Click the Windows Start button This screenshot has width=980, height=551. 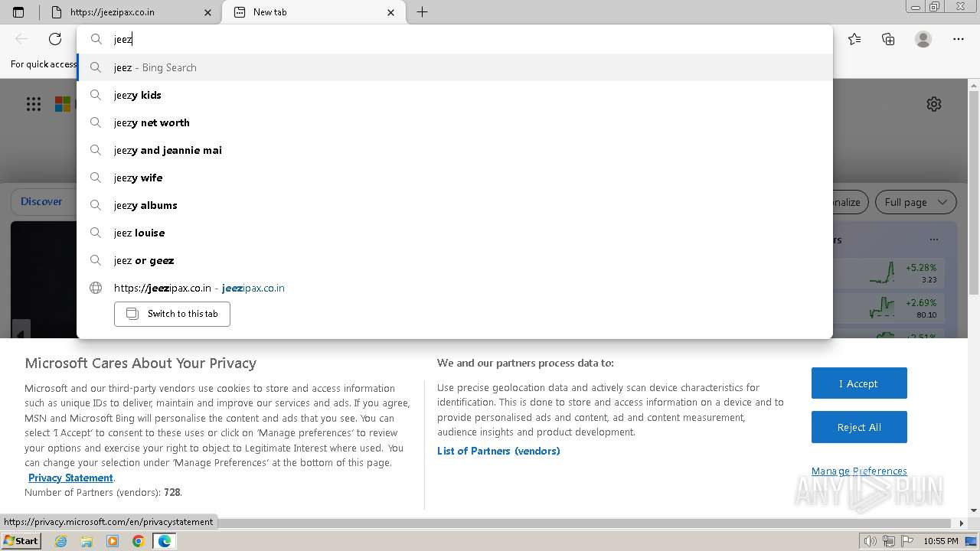21,540
